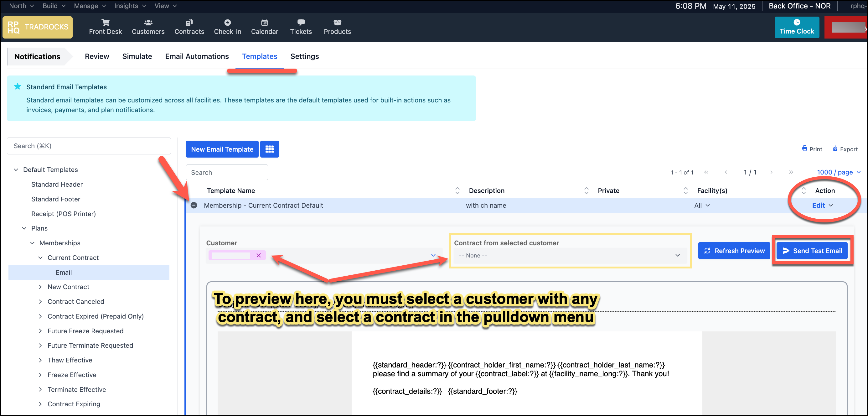Expand the Freeze Effective node
Screen dimensions: 868x416
coord(40,375)
